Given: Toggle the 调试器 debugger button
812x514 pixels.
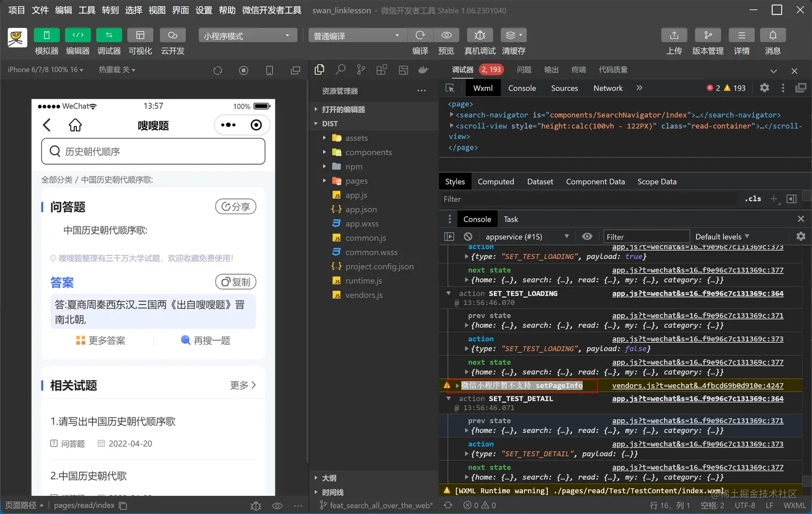Looking at the screenshot, I should [x=109, y=35].
